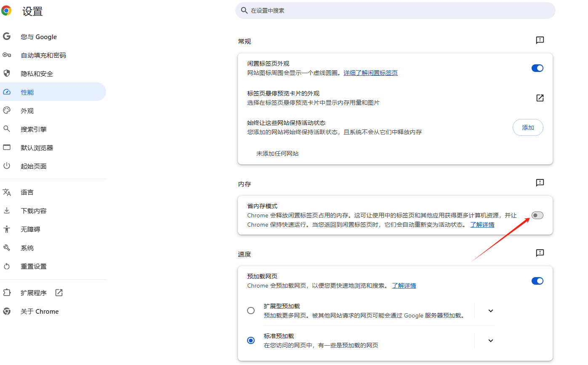This screenshot has height=365, width=588.
Task: Open 系统 settings
Action: (53, 248)
